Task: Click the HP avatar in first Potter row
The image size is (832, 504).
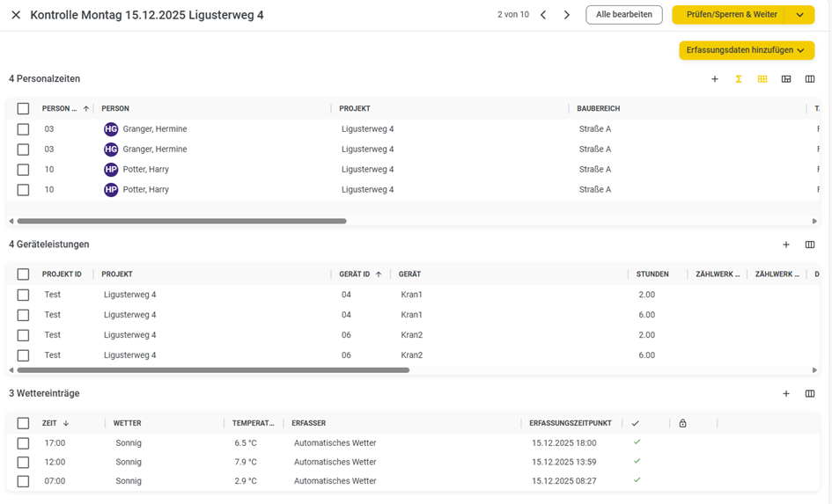Action: [111, 170]
